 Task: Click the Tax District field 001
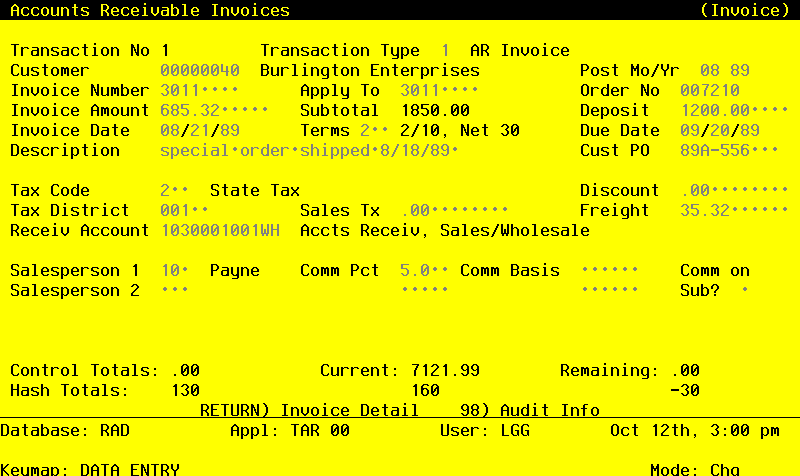point(184,210)
